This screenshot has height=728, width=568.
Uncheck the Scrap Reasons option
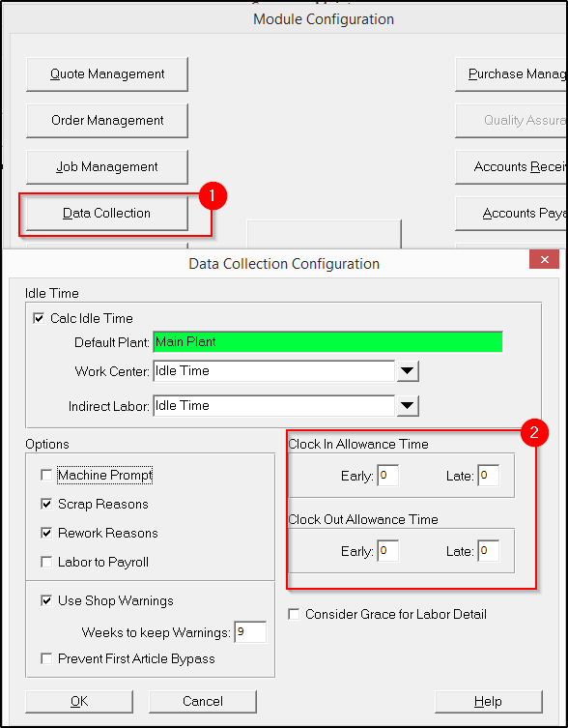46,505
